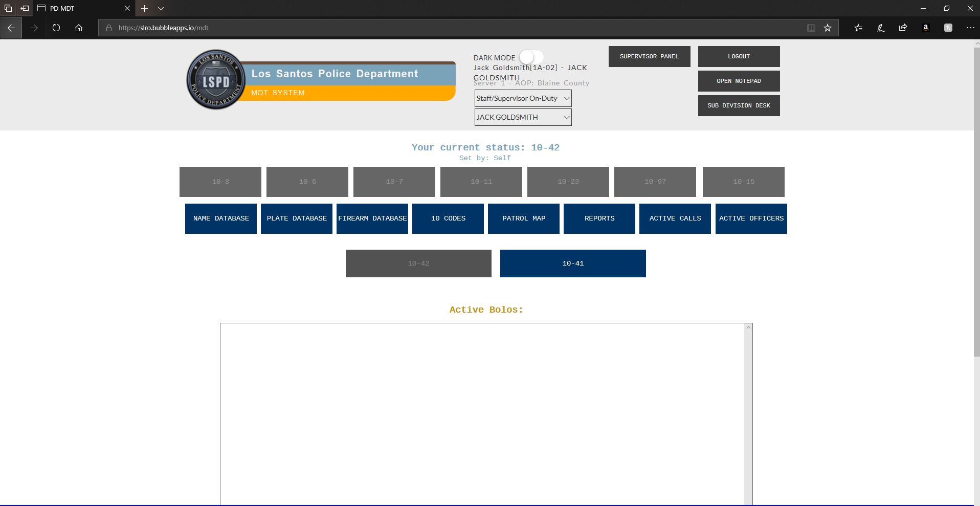The width and height of the screenshot is (980, 506).
Task: Open the Patrol Map
Action: pos(524,218)
